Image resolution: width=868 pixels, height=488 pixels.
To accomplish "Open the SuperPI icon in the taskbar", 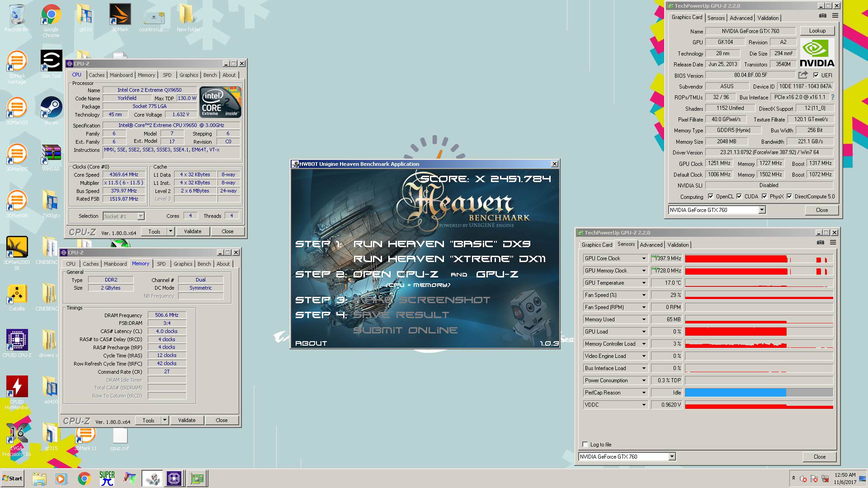I will pyautogui.click(x=107, y=478).
